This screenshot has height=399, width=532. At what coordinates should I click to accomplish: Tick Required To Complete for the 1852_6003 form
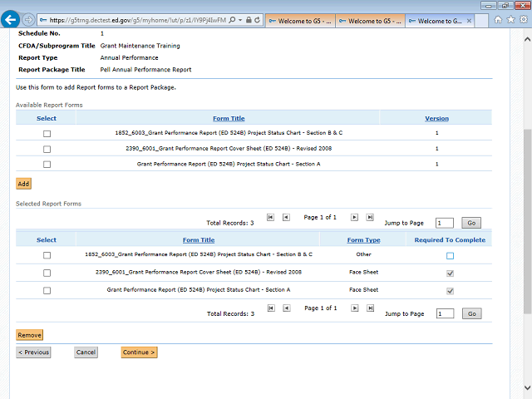450,256
